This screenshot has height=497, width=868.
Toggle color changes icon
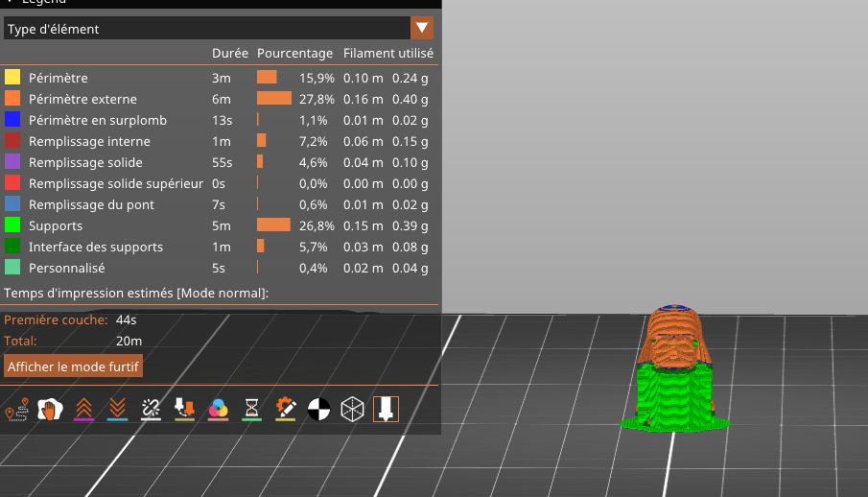218,410
